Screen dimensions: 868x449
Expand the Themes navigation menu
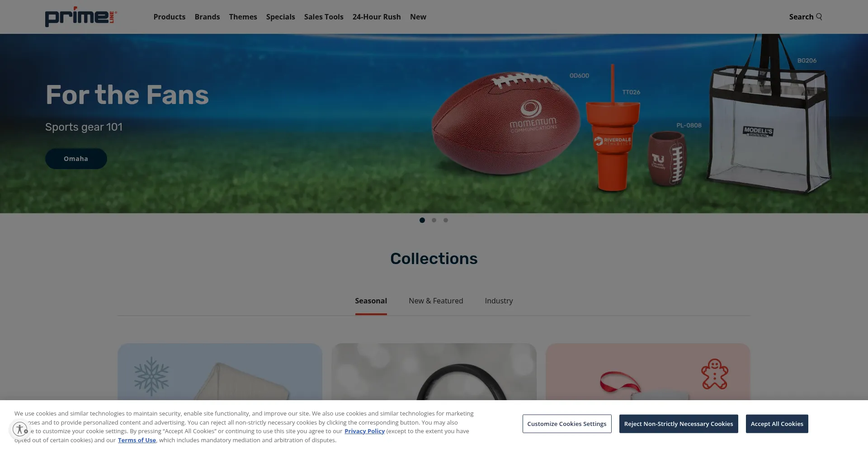[243, 17]
